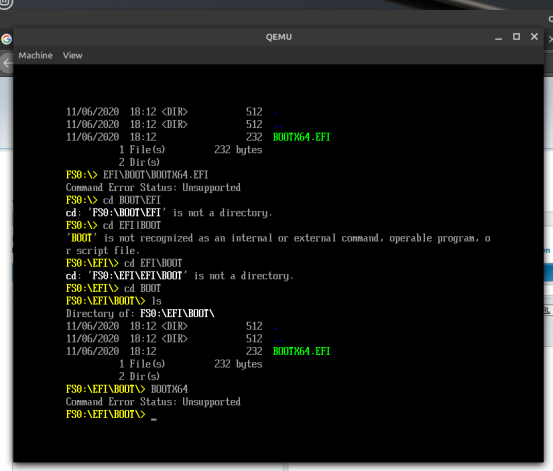Maximize the QEMU window
Image resolution: width=553 pixels, height=471 pixels.
516,37
